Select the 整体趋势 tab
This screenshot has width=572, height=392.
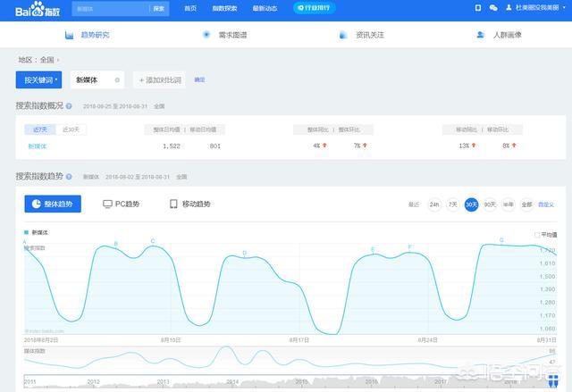click(53, 204)
